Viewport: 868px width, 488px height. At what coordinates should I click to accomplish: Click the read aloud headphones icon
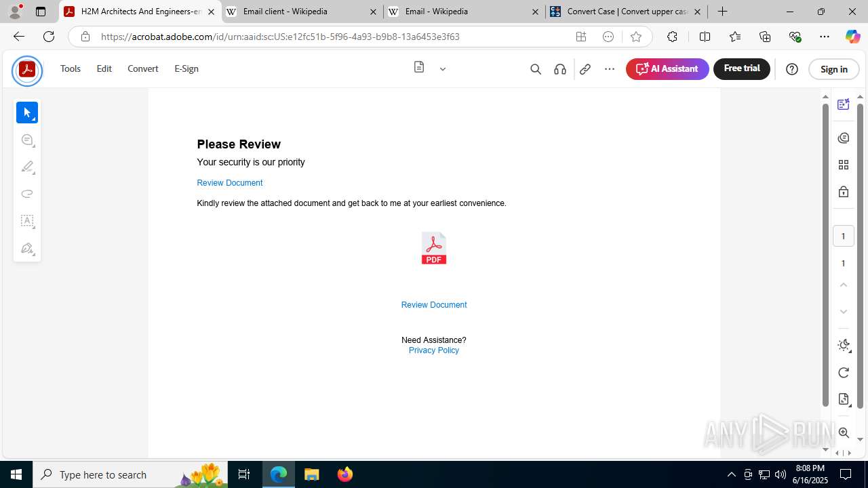point(560,69)
